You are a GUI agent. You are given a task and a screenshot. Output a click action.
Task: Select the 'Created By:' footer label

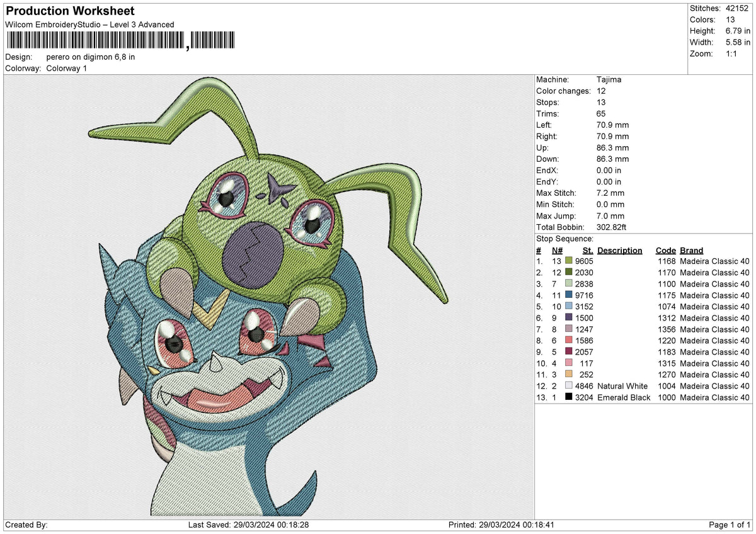click(26, 525)
